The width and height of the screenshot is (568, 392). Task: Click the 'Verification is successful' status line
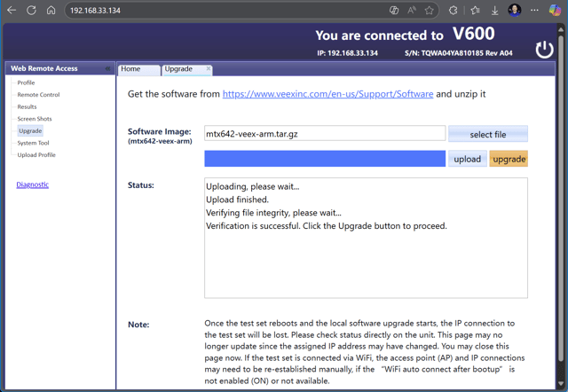point(327,226)
